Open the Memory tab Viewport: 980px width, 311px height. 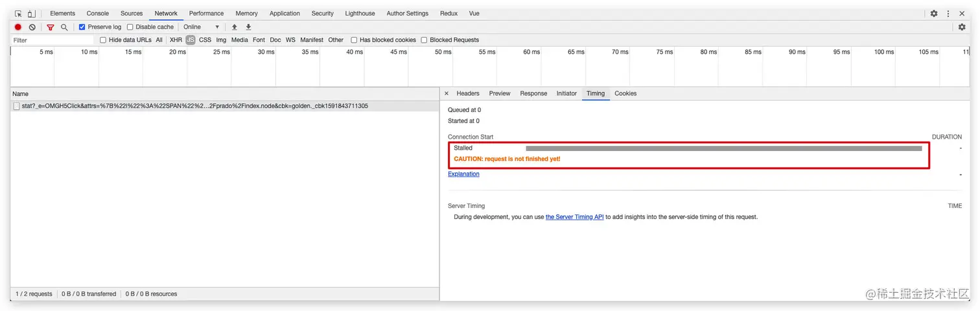tap(246, 14)
